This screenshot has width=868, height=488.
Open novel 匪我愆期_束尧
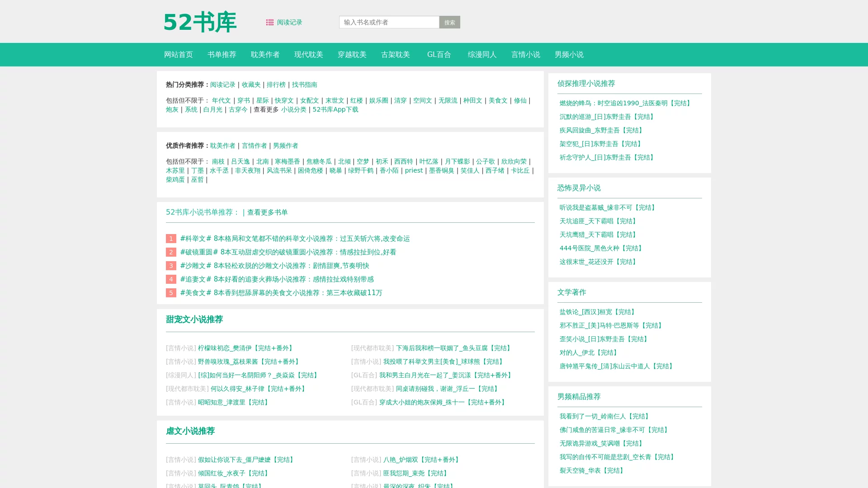point(416,473)
